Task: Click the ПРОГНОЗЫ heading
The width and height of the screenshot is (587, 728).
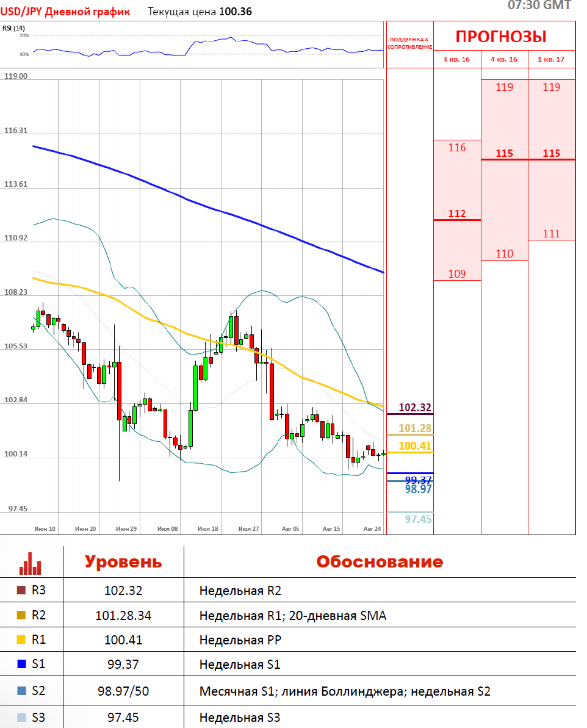Action: 500,37
